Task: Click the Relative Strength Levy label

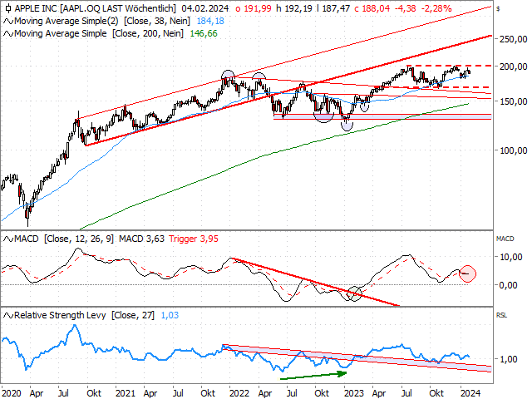Action: [60, 315]
